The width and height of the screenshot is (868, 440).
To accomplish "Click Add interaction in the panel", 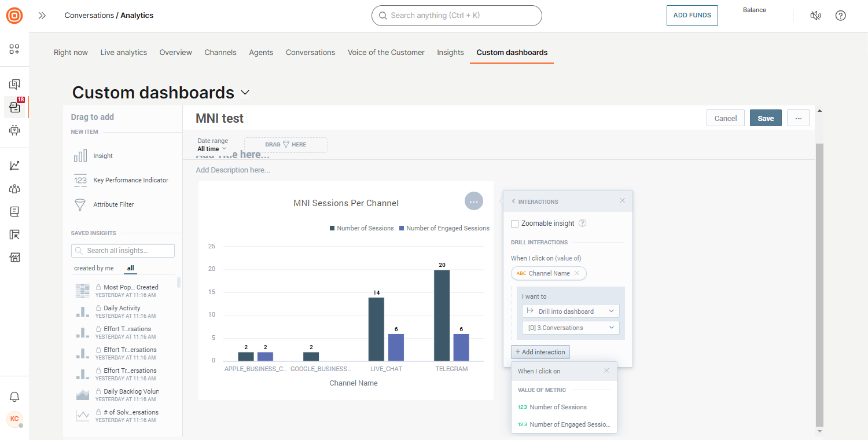I will click(x=540, y=351).
